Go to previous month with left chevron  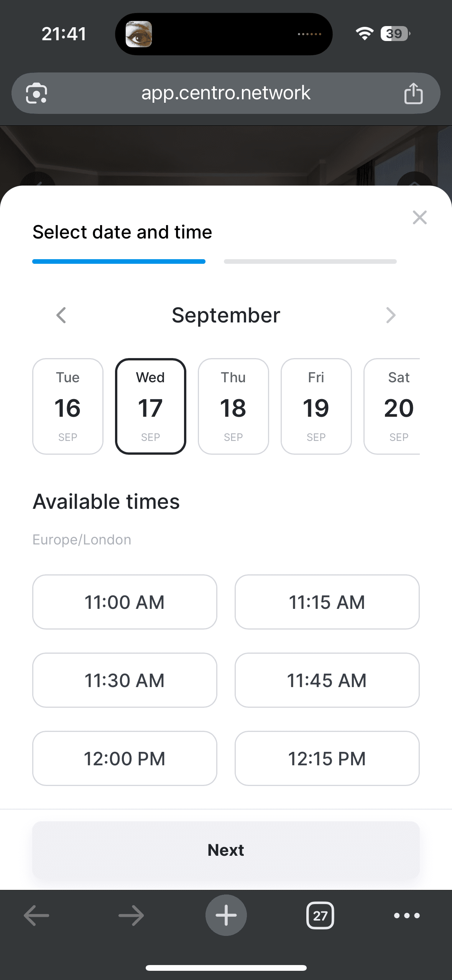click(61, 315)
